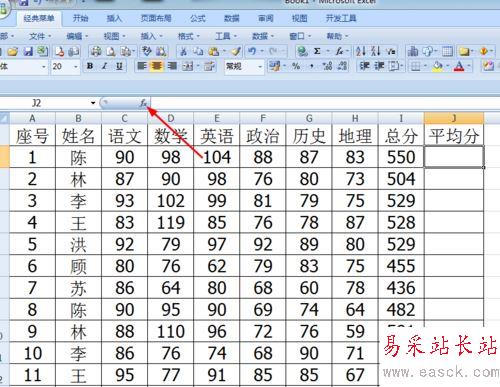500x387 pixels.
Task: Click the toolbar fx function icon
Action: 339,51
